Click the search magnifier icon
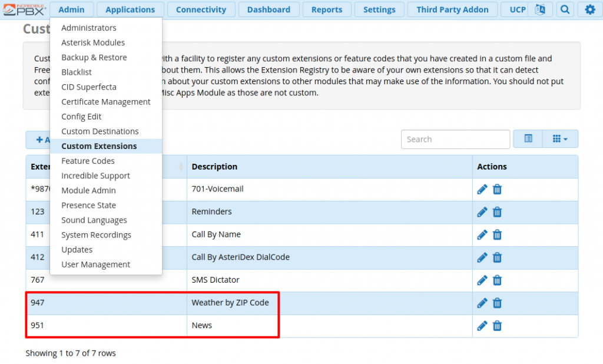 tap(565, 9)
